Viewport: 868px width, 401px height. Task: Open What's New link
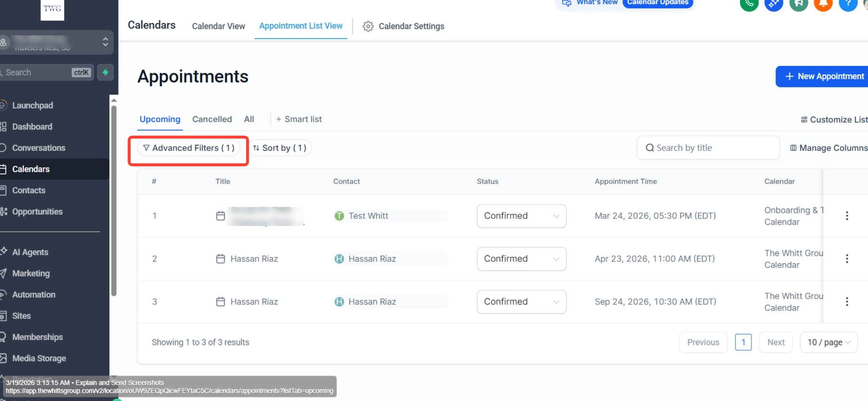(590, 3)
